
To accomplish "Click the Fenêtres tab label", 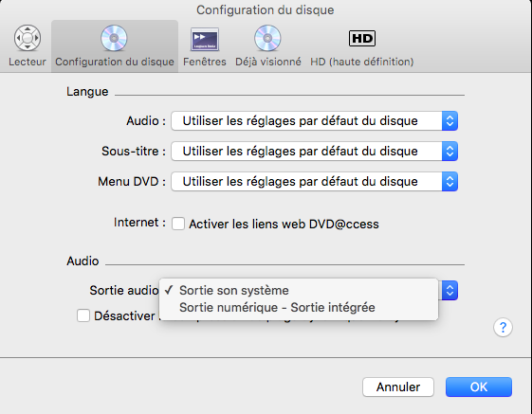I will coord(205,62).
